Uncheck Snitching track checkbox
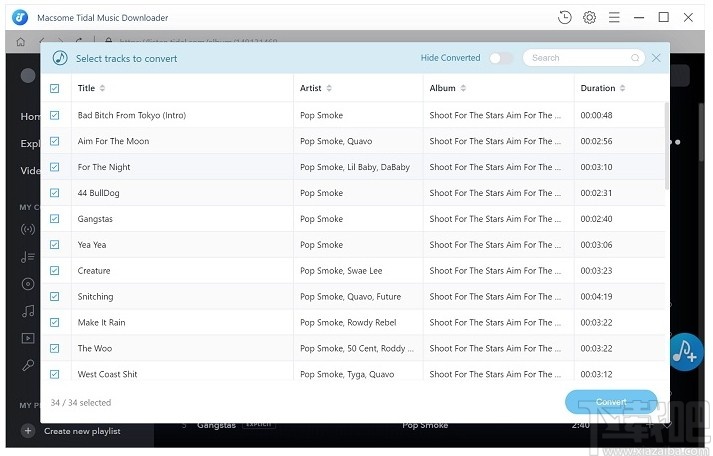Viewport: 713px width, 456px height. pos(55,296)
